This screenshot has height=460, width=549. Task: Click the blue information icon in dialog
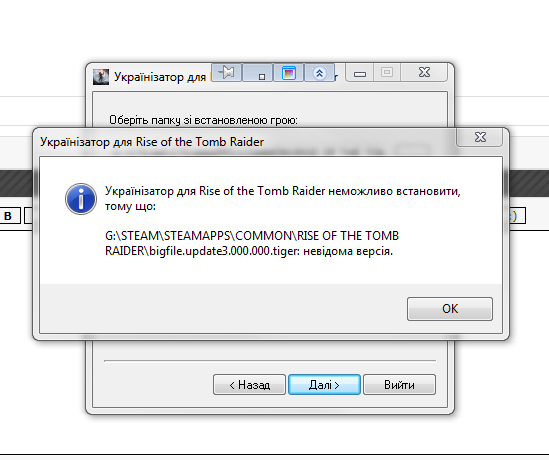pos(81,199)
